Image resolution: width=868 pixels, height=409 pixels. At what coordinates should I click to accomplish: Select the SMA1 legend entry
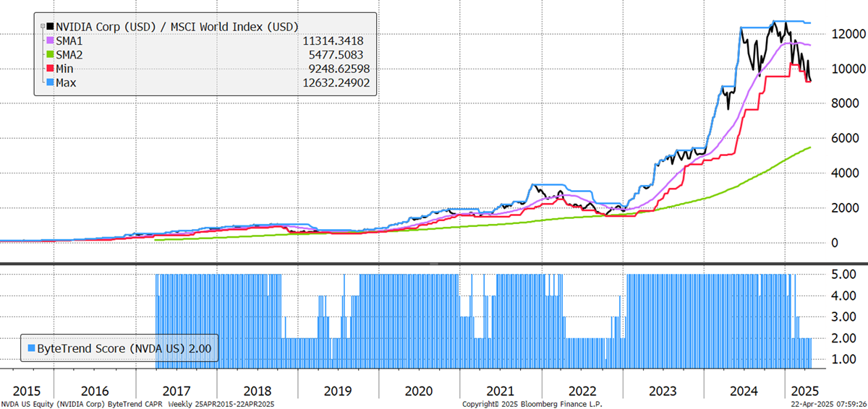(71, 40)
